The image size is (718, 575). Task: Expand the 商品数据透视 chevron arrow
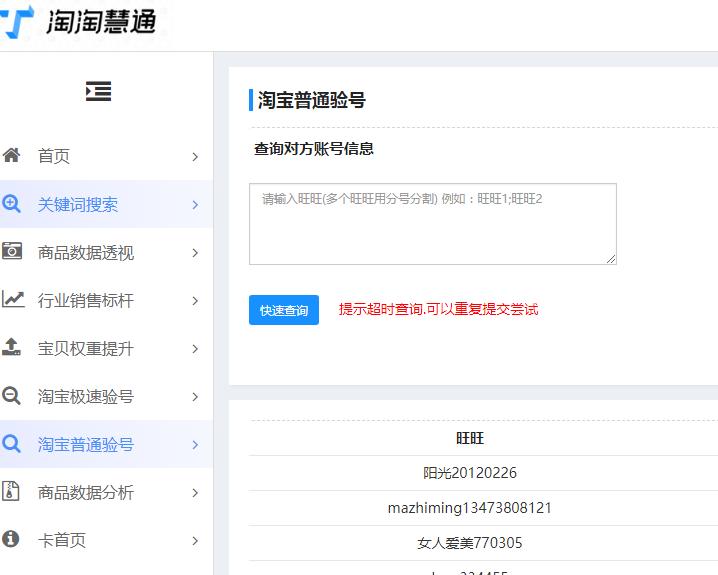click(x=195, y=253)
